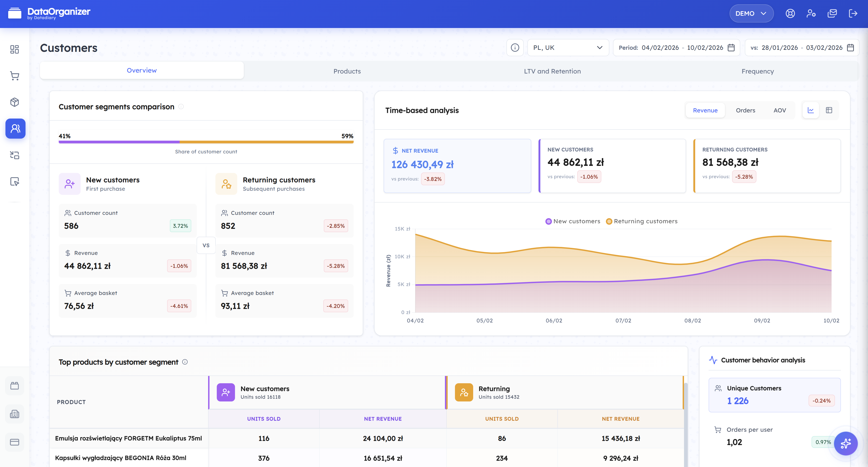
Task: Open the help lifebuoy icon in the header
Action: (x=790, y=13)
